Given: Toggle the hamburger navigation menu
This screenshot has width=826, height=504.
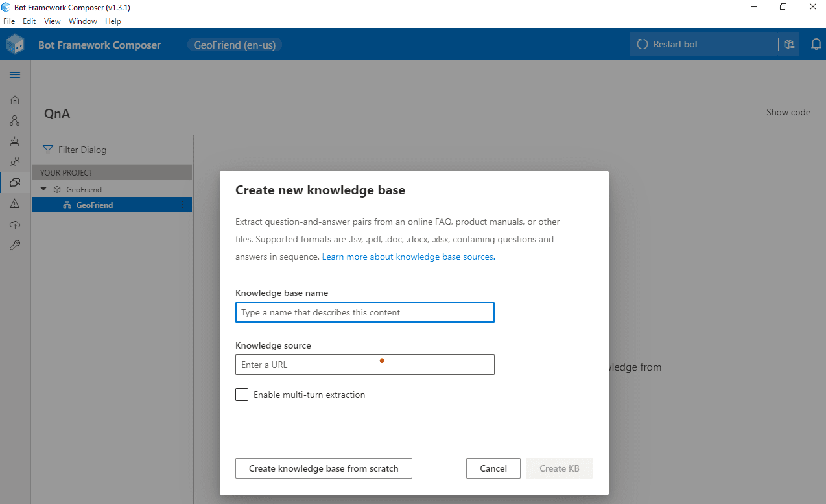Looking at the screenshot, I should [x=15, y=74].
